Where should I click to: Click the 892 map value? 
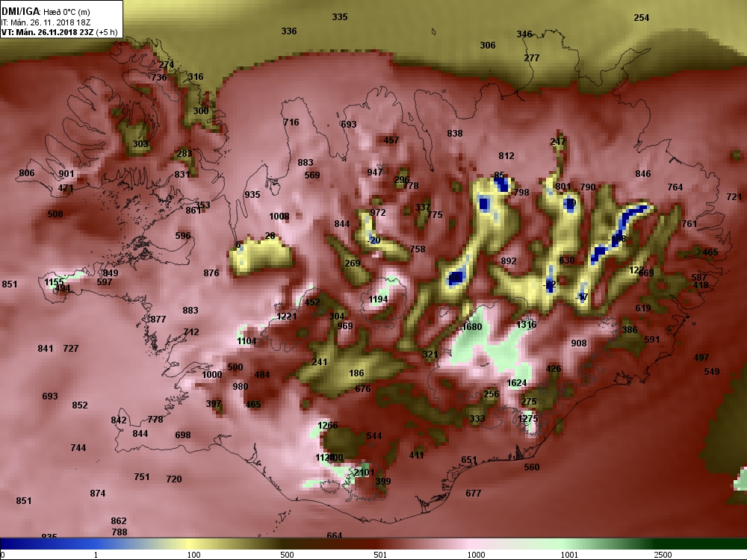coord(508,261)
